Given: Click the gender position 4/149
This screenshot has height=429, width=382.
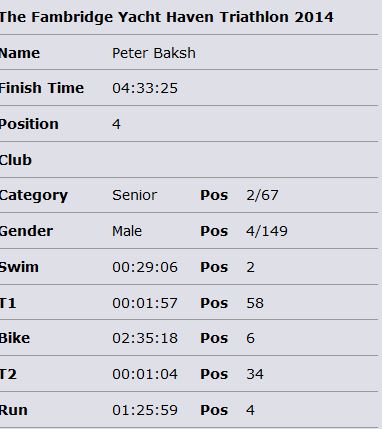Looking at the screenshot, I should pyautogui.click(x=267, y=231).
